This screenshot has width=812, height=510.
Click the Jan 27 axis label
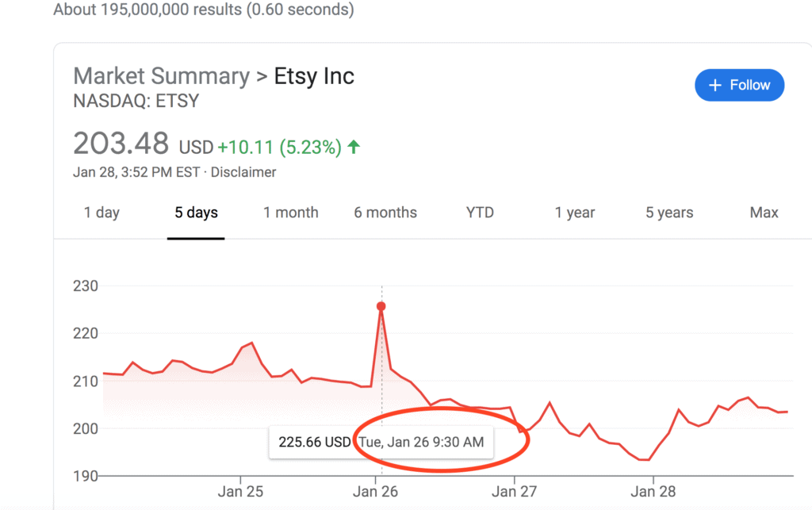(515, 492)
